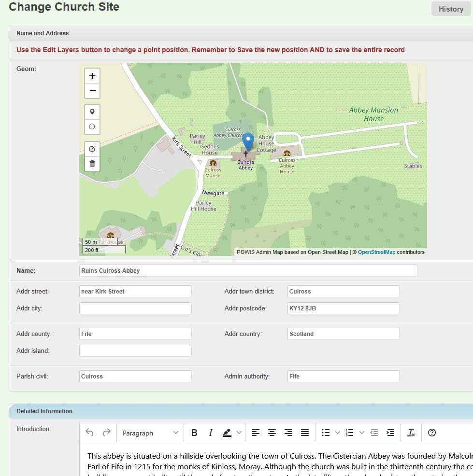Toggle bold formatting
This screenshot has height=476, width=473.
(x=194, y=433)
